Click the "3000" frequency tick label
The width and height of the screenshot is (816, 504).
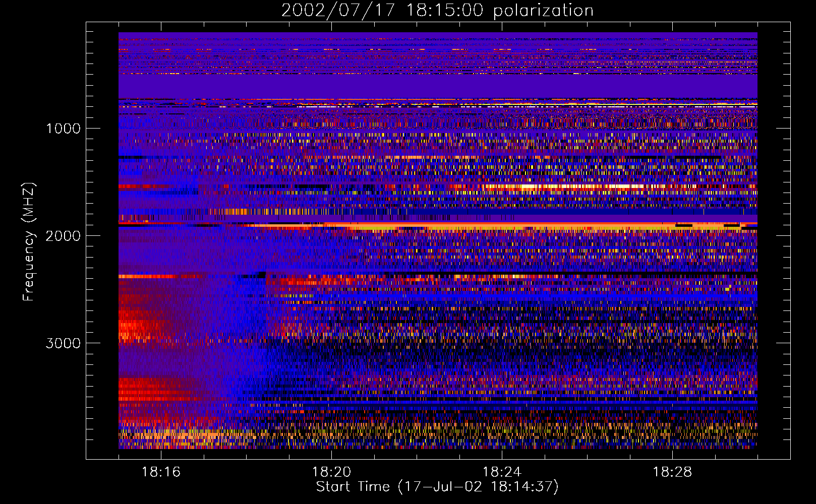[63, 343]
